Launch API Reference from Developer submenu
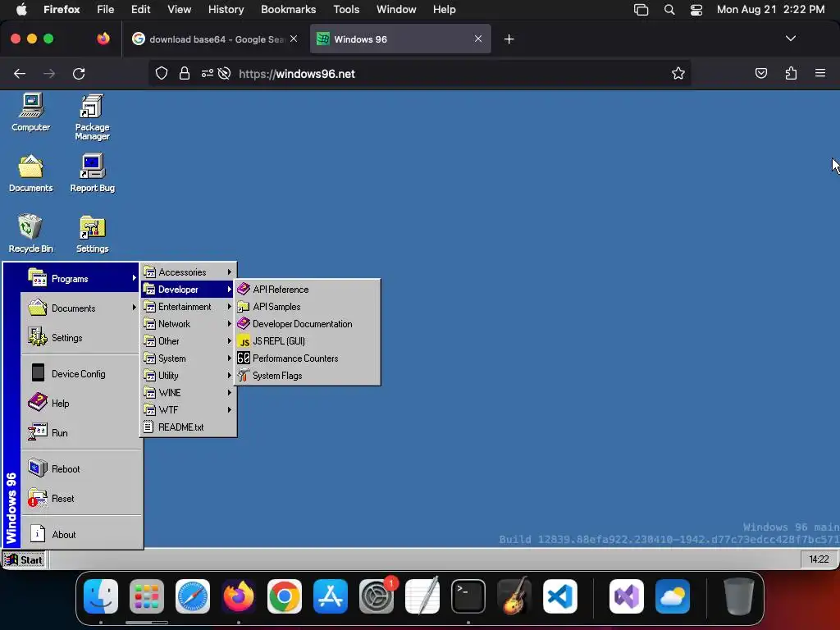Screen dimensions: 840x630 tap(308, 290)
